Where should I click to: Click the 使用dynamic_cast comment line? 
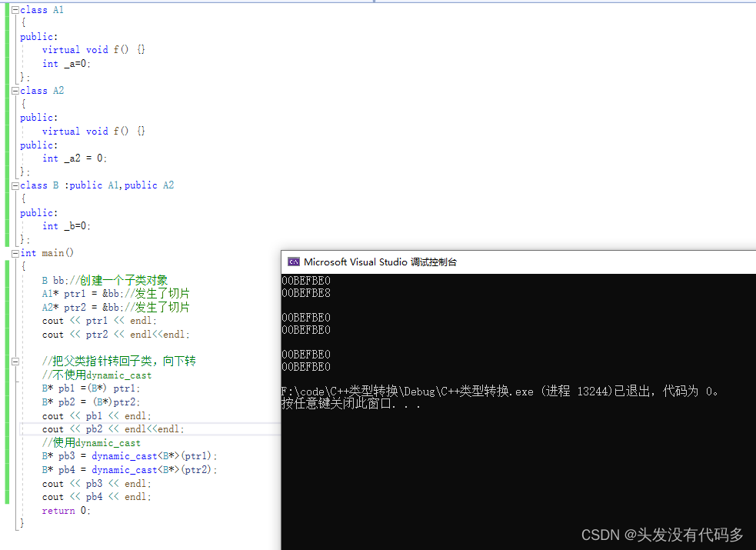(x=91, y=442)
